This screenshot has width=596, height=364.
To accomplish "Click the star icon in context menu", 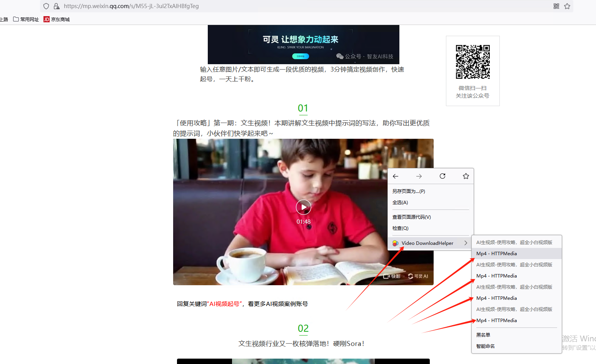I will tap(466, 176).
